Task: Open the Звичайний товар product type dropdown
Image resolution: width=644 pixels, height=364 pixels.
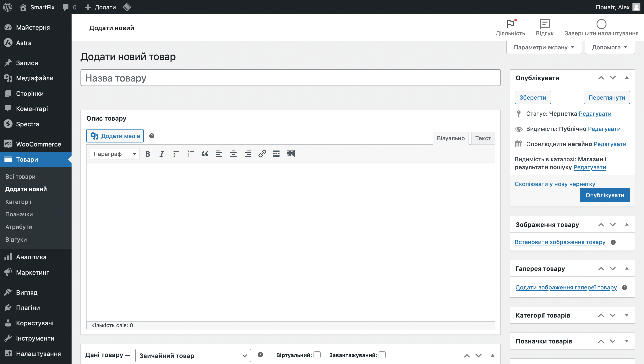Action: pos(193,355)
